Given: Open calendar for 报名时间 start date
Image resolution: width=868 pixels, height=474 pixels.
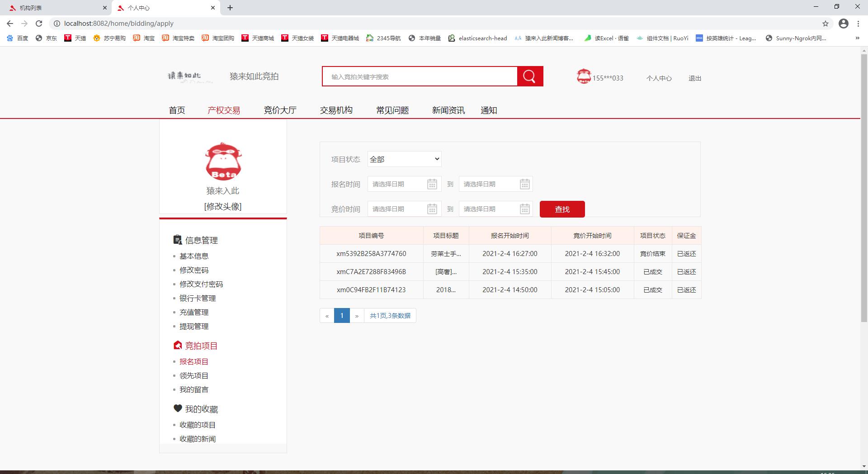Looking at the screenshot, I should [432, 184].
